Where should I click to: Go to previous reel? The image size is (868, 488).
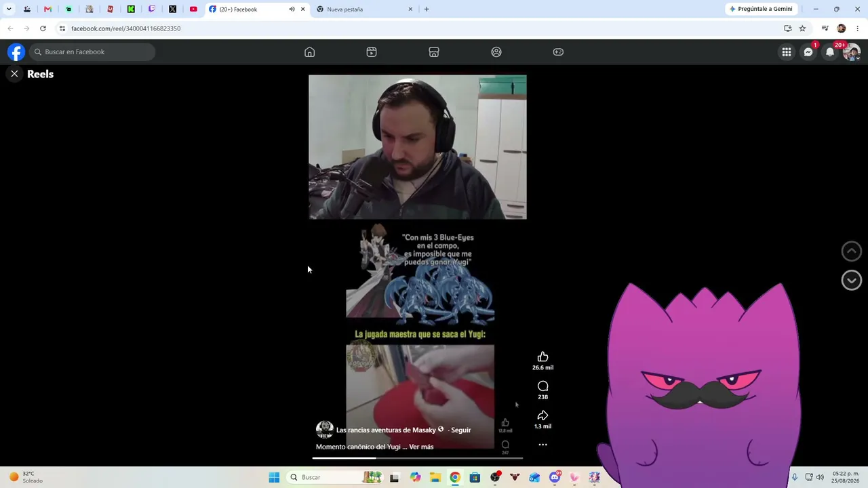point(851,251)
